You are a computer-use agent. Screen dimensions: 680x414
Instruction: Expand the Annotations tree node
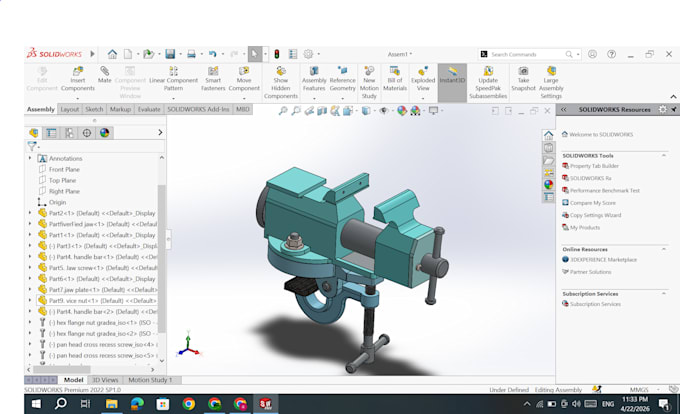(x=30, y=158)
